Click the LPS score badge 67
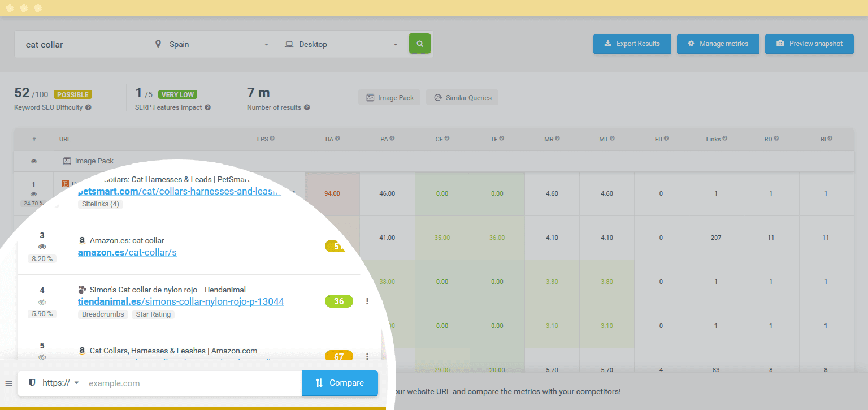868x410 pixels. coord(339,356)
